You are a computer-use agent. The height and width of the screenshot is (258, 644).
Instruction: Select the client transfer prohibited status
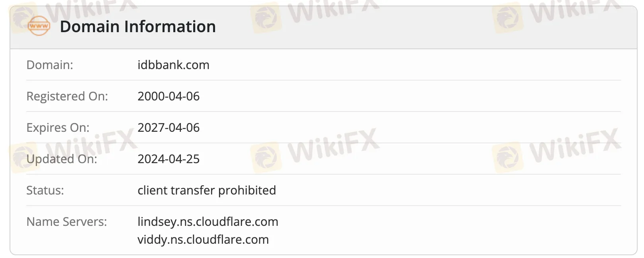click(x=207, y=190)
